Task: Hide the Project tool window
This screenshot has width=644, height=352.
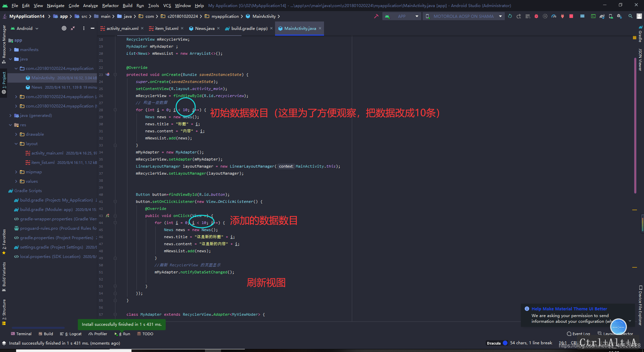Action: 92,28
